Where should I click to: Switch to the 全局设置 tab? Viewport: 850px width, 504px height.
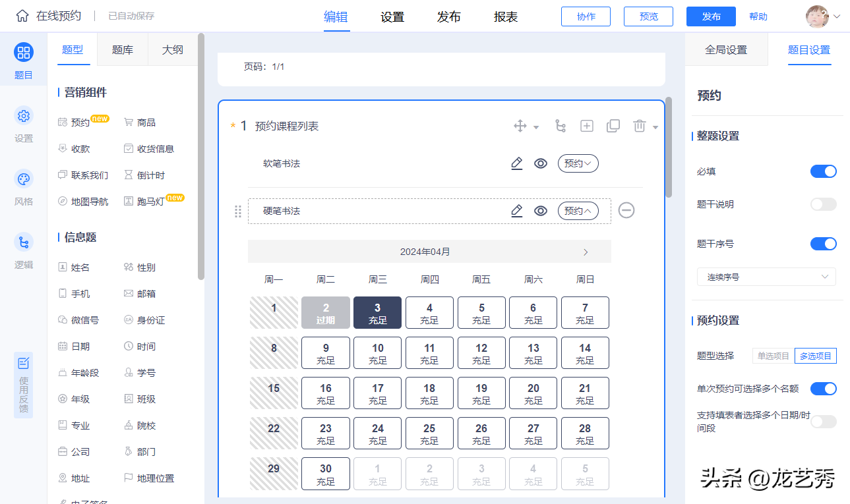pos(726,50)
